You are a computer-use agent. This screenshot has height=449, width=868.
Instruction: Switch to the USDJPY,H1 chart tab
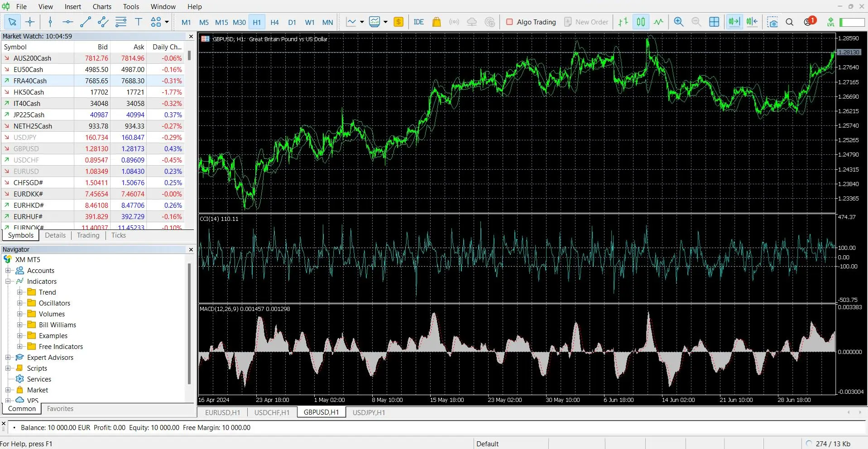[x=369, y=412]
